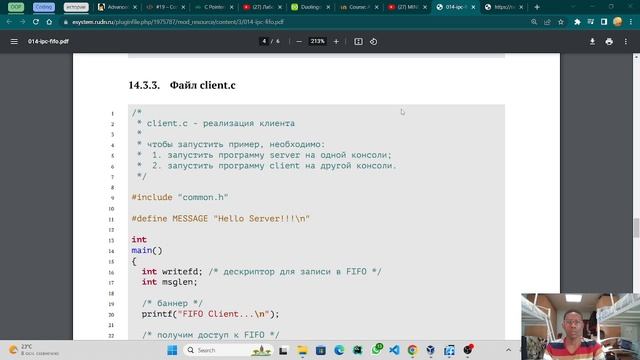Open the blue Coding tab group
640x360 pixels.
click(x=44, y=7)
